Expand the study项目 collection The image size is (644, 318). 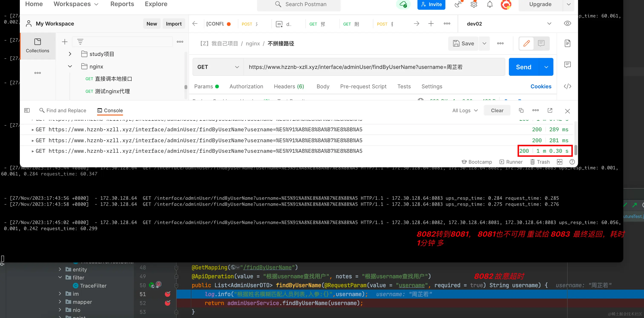[x=70, y=54]
